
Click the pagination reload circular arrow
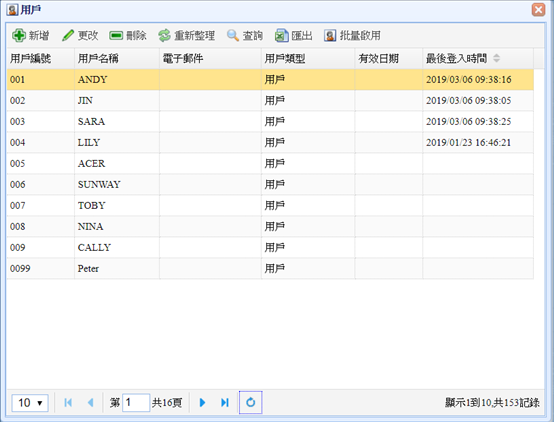(251, 402)
